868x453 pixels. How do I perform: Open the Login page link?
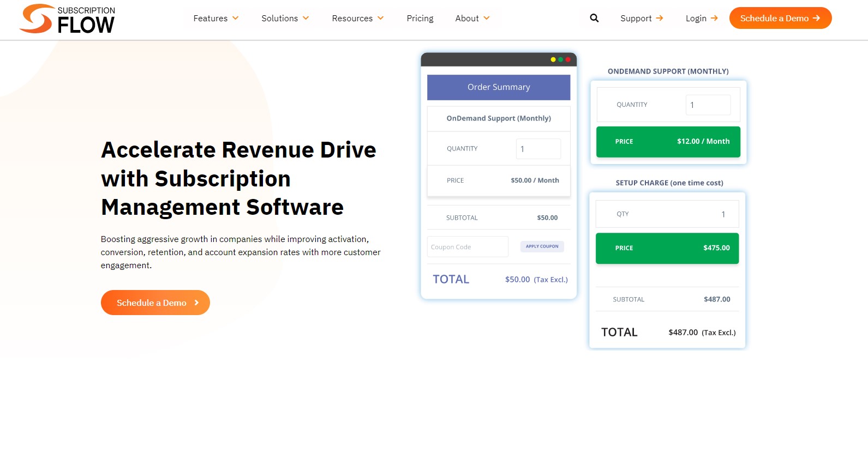click(x=696, y=18)
